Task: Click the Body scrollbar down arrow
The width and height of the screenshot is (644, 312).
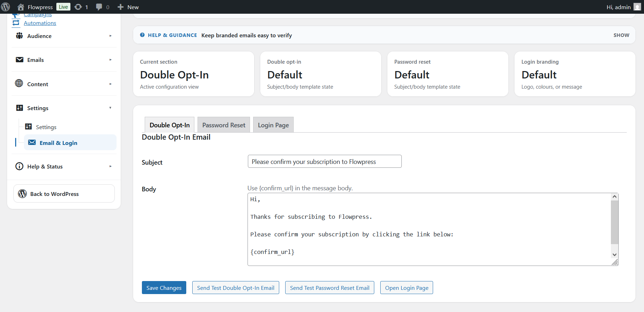Action: (614, 255)
